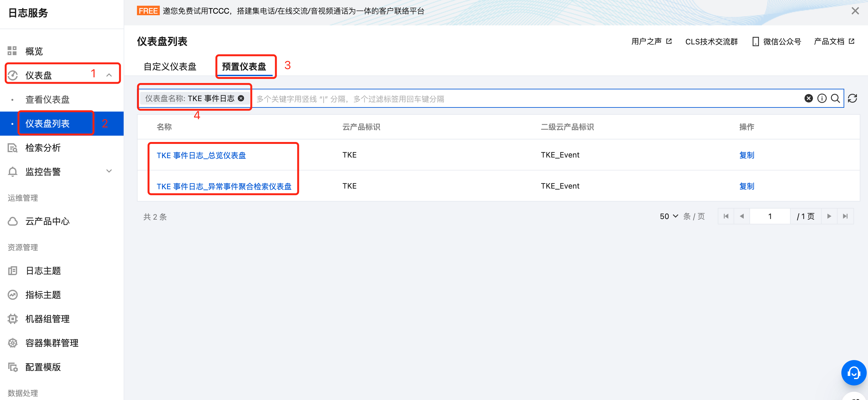Open 日志主题 menu item

coord(43,271)
